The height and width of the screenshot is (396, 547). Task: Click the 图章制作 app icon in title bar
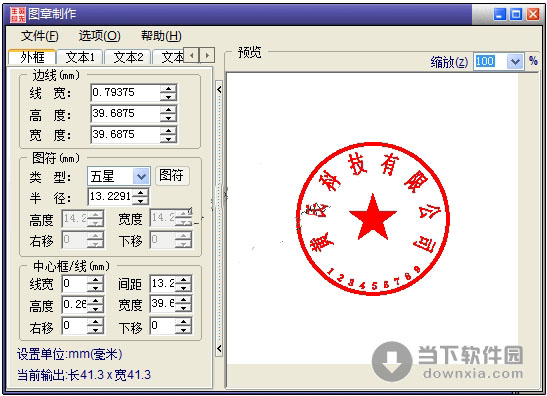(18, 14)
